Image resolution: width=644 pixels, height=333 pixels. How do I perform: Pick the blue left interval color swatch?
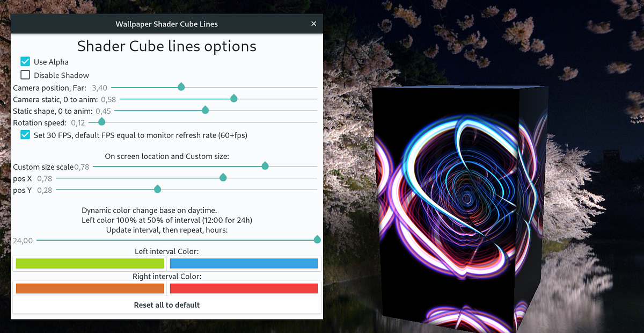tap(244, 263)
